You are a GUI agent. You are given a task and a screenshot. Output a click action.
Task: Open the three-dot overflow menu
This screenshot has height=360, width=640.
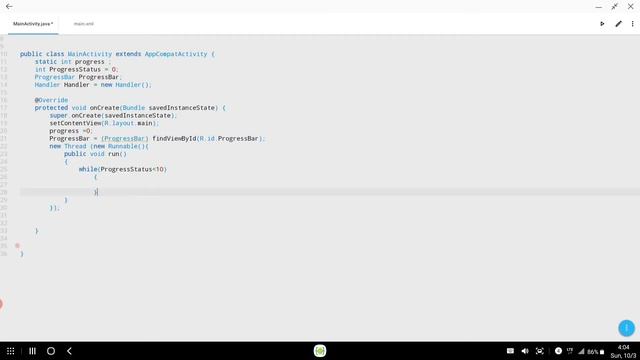(x=632, y=24)
